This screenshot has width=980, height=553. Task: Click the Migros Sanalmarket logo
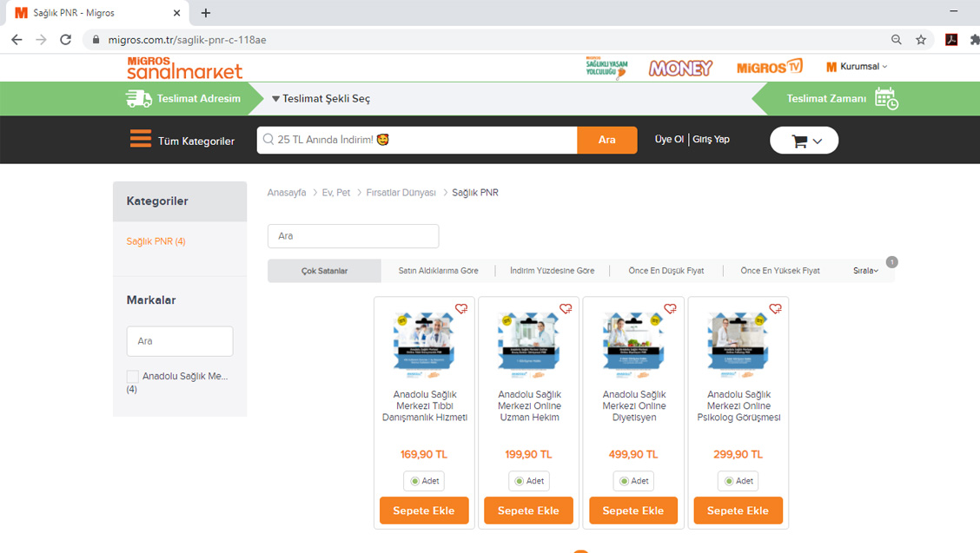pyautogui.click(x=184, y=68)
